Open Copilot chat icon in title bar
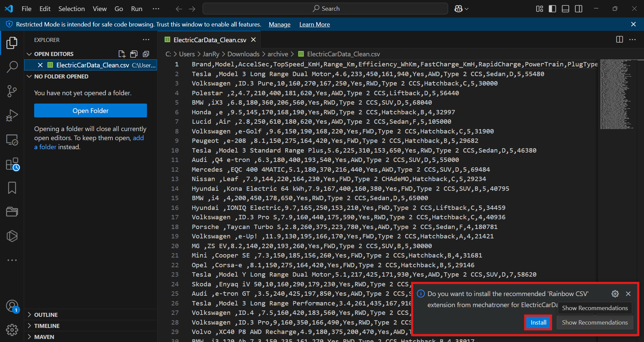Image resolution: width=644 pixels, height=342 pixels. (459, 9)
